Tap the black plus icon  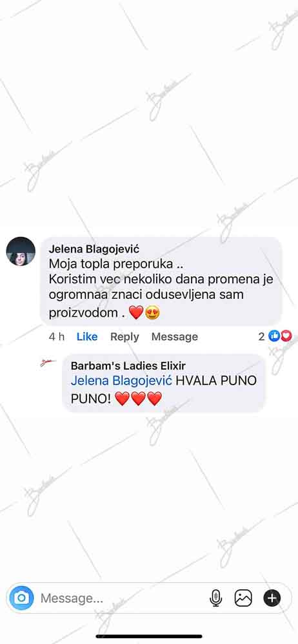(x=272, y=598)
